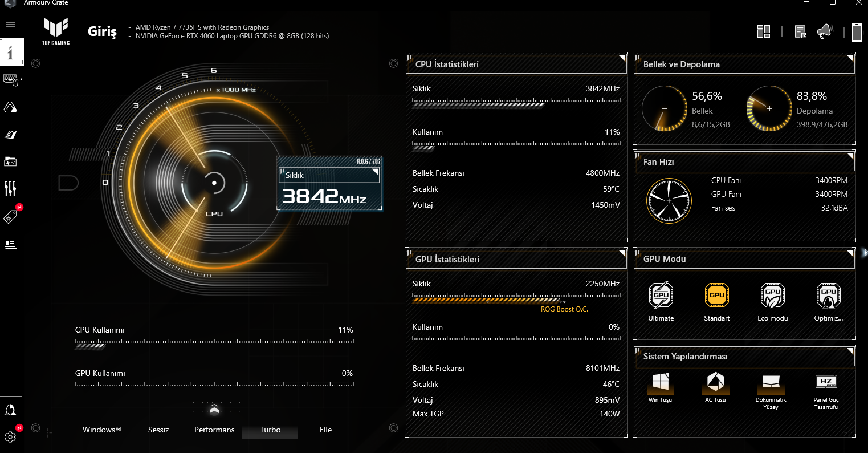The width and height of the screenshot is (868, 453).
Task: Click the mobile phone link icon
Action: [857, 32]
